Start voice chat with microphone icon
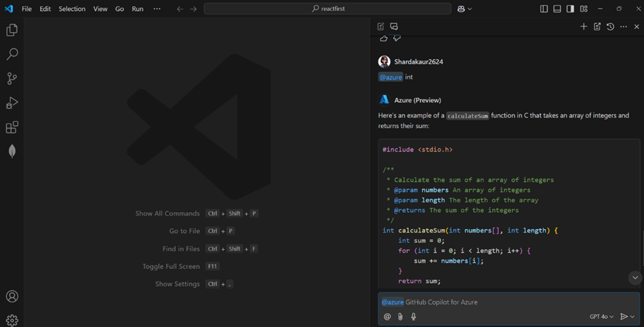This screenshot has height=327, width=644. click(414, 316)
